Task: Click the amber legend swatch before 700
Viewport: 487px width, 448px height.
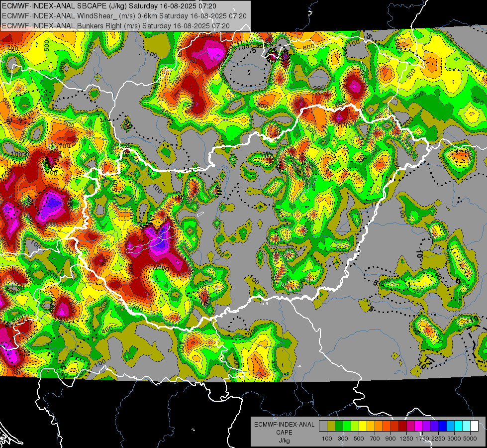Action: coord(371,426)
